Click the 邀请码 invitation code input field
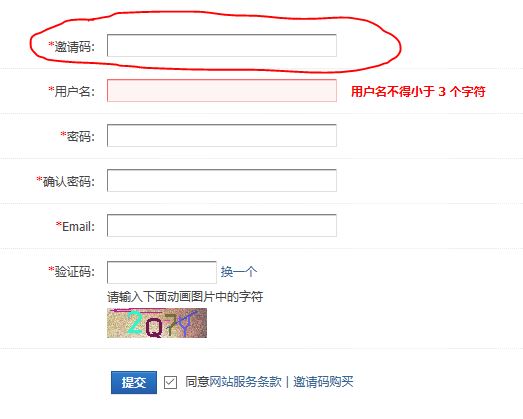The image size is (523, 419). [222, 45]
